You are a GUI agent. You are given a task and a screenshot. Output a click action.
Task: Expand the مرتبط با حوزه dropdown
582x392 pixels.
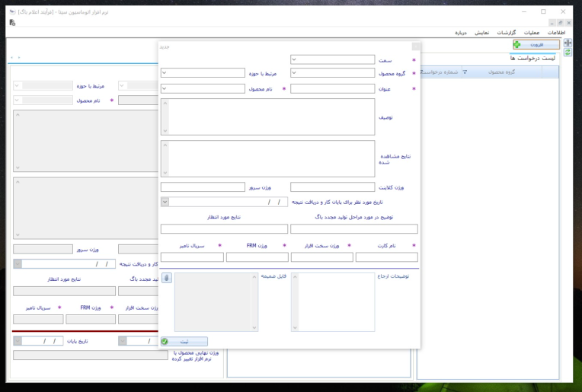164,72
